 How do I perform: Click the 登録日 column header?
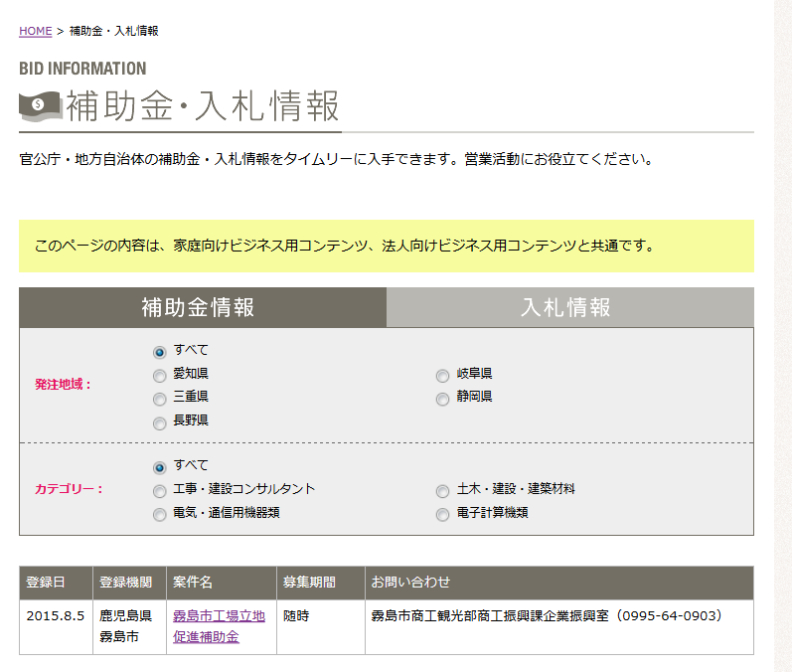[46, 583]
